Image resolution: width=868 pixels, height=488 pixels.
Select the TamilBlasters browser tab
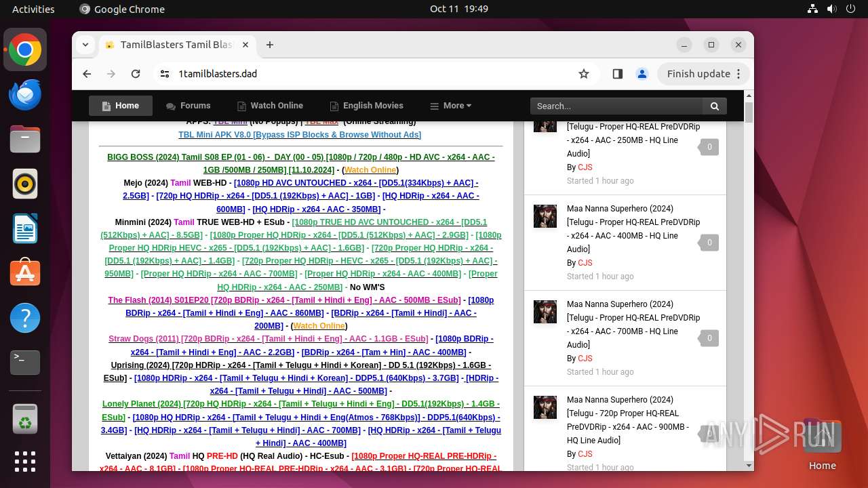coord(176,45)
